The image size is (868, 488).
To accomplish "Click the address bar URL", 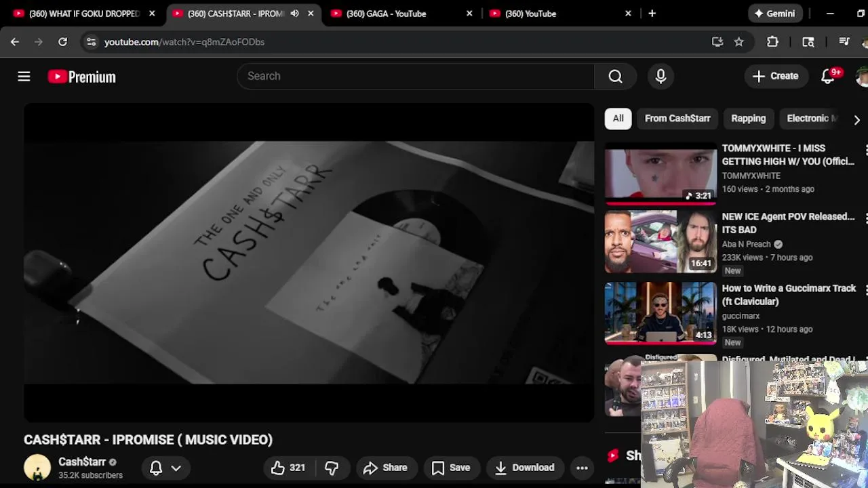I will pos(184,42).
